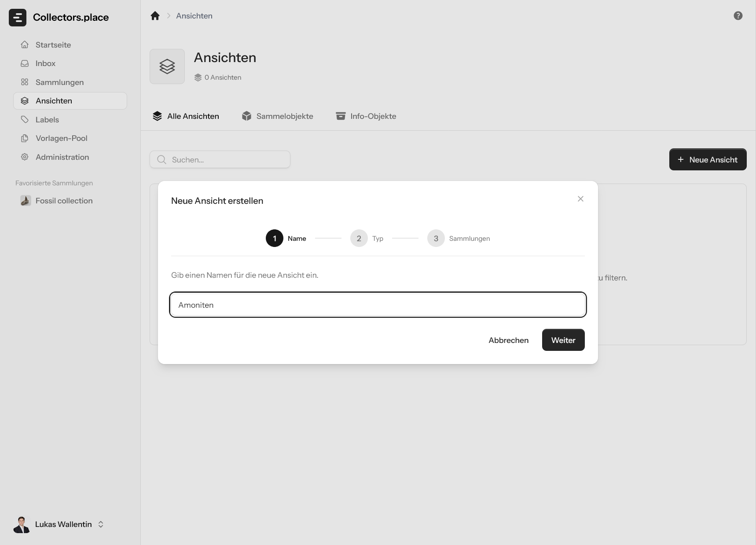The width and height of the screenshot is (756, 545).
Task: Select the Alle Ansichten tab
Action: (186, 116)
